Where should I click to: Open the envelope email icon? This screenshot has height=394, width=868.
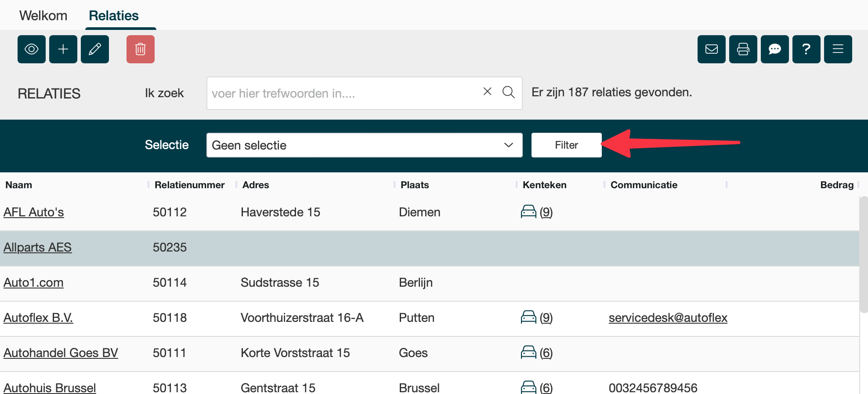(712, 49)
